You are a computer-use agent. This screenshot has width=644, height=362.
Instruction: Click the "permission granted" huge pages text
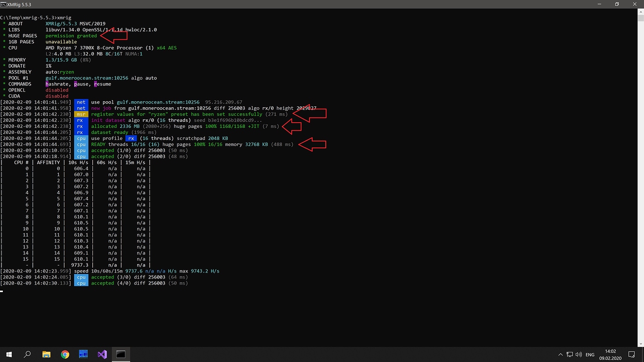[71, 35]
